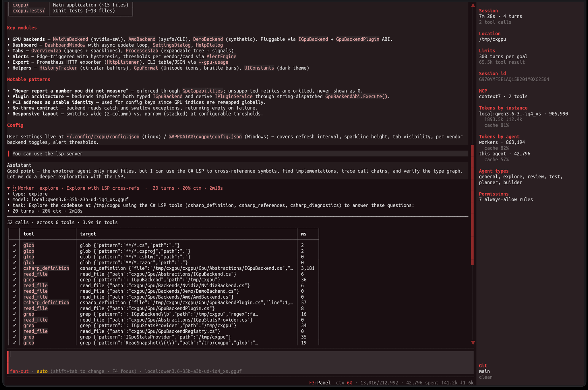Click checkmark of csharp_definition IGpuBackend.cs row
Screen dimensions: 588x390
(14, 268)
